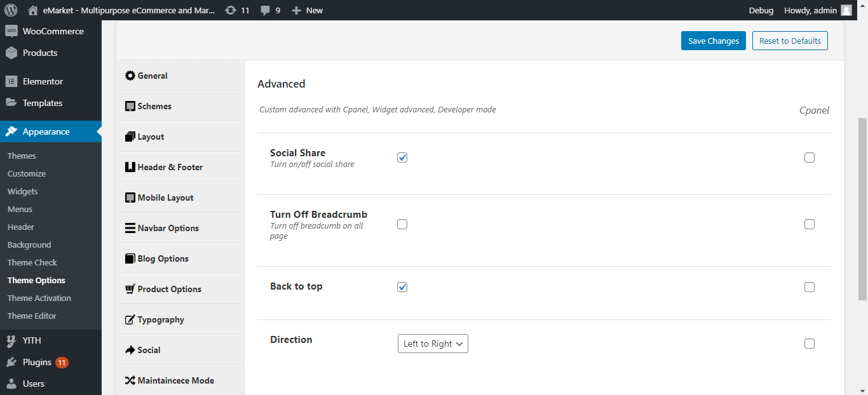
Task: Open the Theme Check submenu link
Action: click(32, 262)
